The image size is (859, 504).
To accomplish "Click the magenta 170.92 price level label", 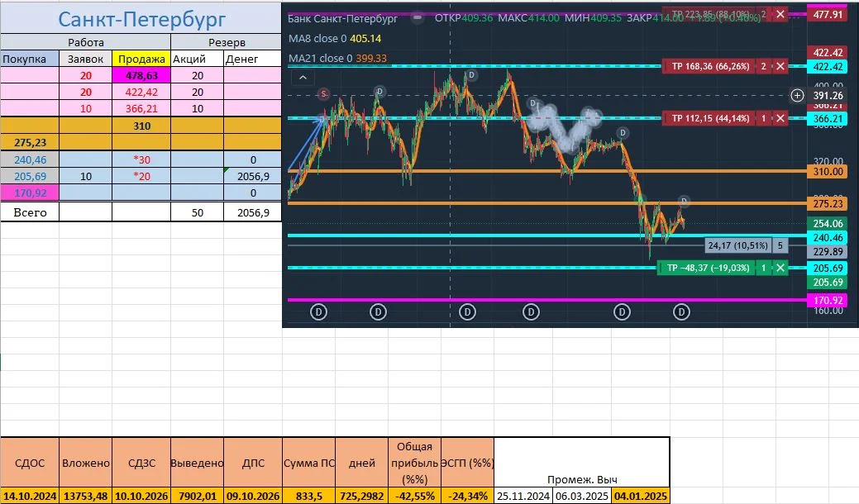I will click(828, 301).
